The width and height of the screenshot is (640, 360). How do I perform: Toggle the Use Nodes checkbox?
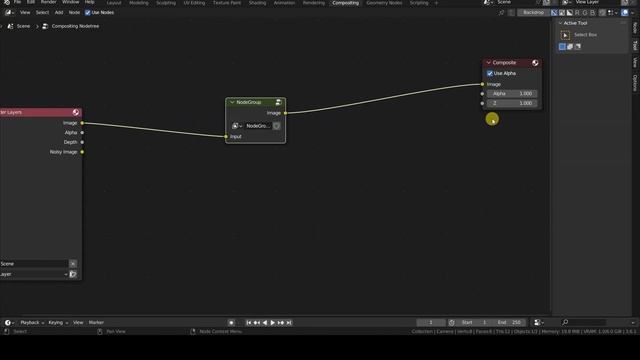(87, 13)
